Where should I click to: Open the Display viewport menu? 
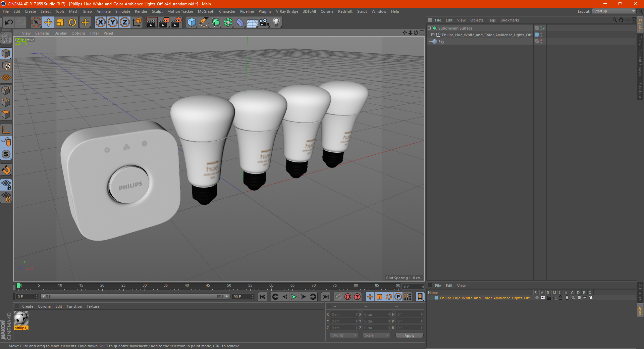tap(60, 33)
